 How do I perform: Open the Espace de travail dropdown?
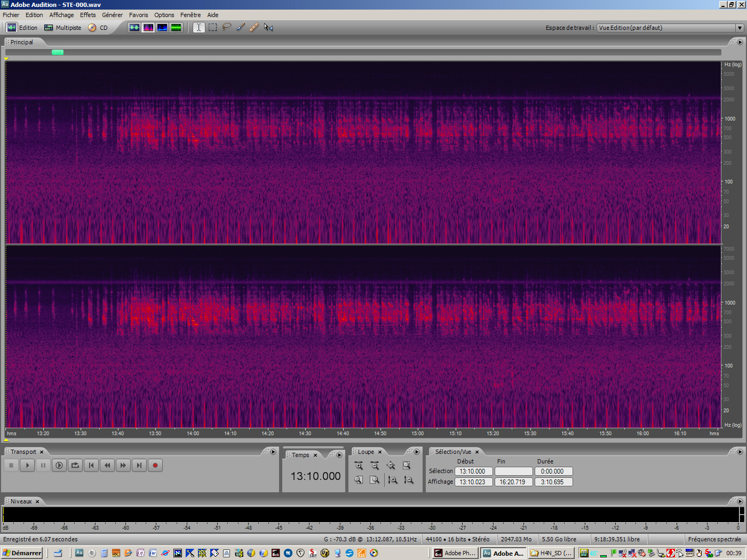740,28
